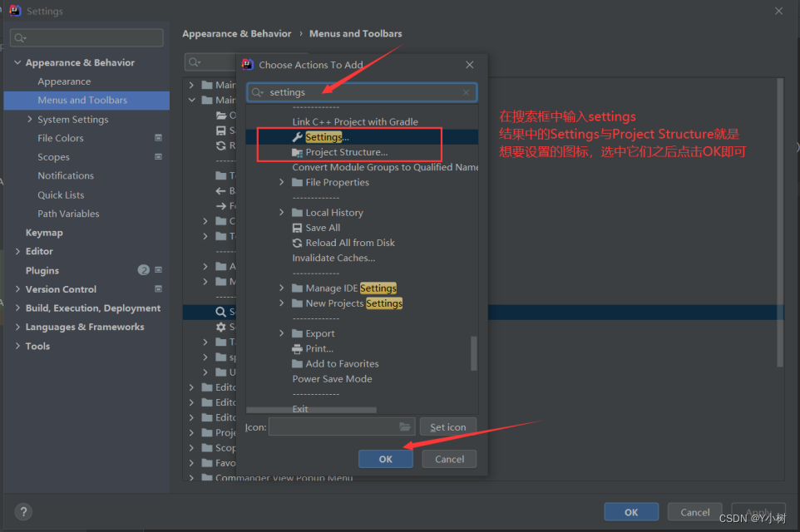
Task: Click the Version Control project badge icon
Action: 159,288
